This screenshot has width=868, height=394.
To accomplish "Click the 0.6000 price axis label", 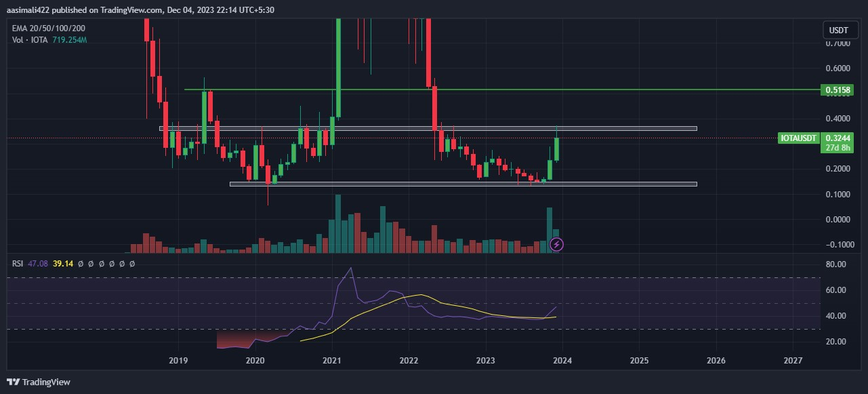I will (x=838, y=68).
